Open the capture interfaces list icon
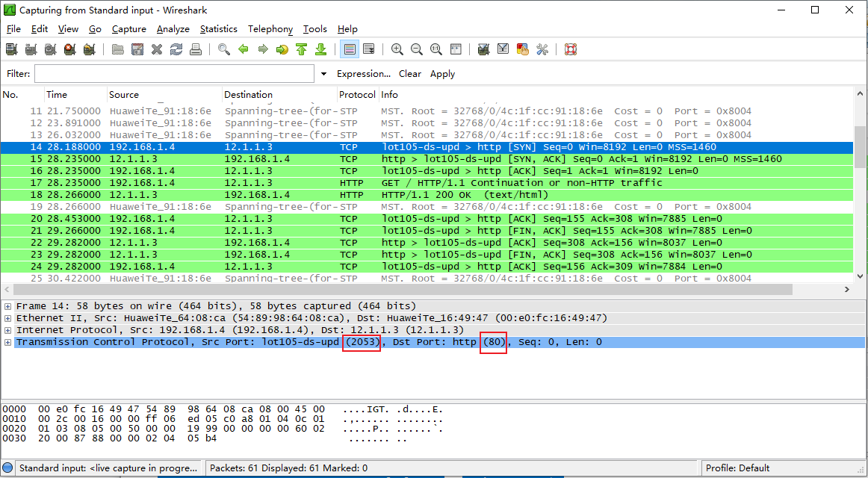Viewport: 868px width, 478px height. tap(12, 50)
